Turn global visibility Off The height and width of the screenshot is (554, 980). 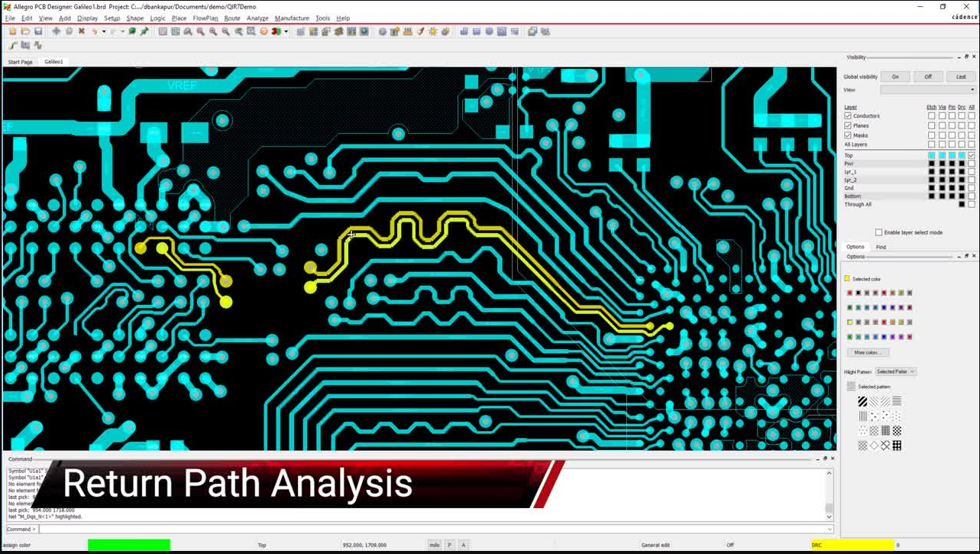pyautogui.click(x=928, y=76)
